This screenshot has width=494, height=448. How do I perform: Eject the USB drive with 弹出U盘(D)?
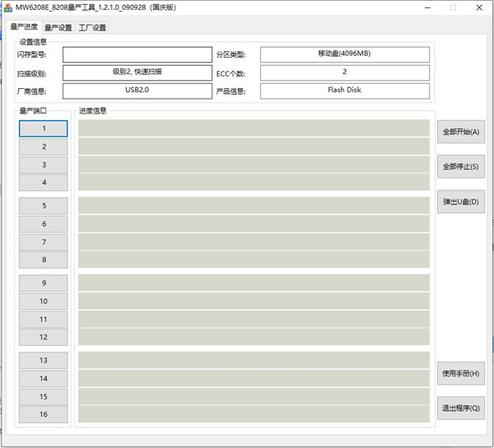click(460, 202)
